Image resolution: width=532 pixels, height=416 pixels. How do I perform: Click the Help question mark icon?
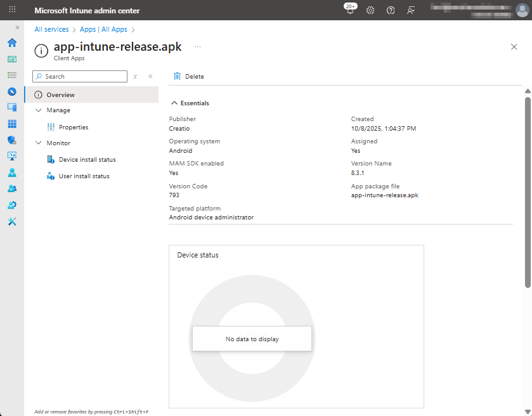[391, 11]
